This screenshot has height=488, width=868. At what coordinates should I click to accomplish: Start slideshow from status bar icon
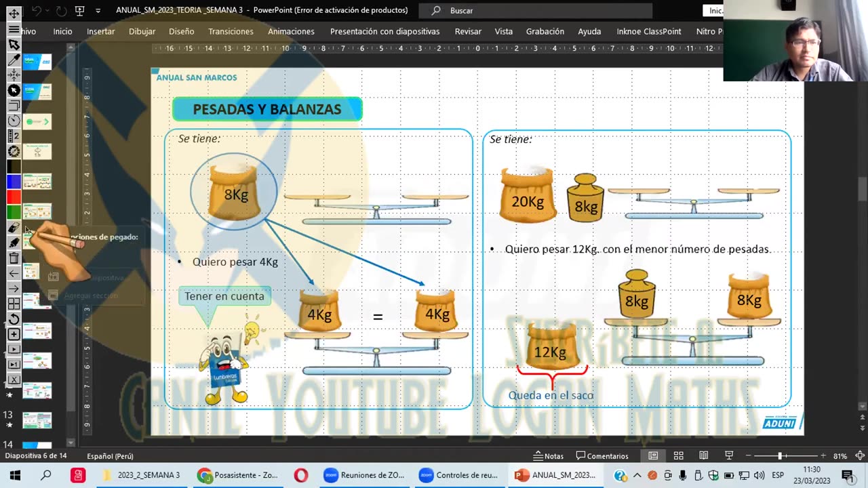coord(729,455)
